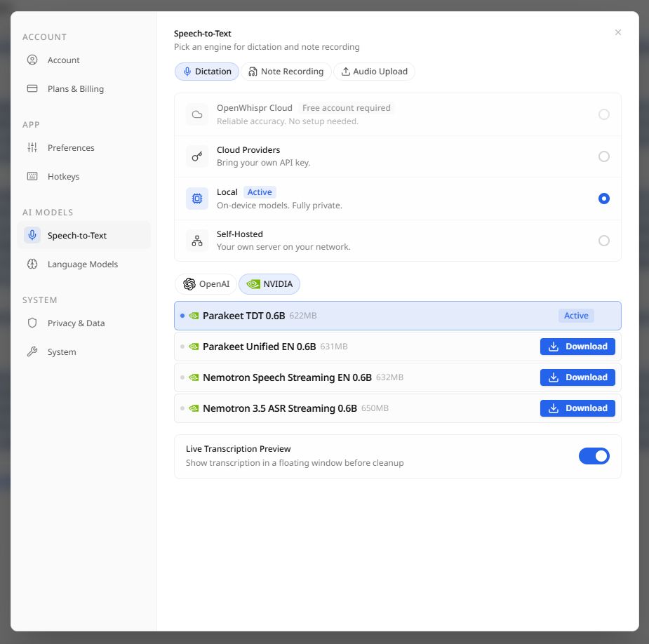Click the Nemotron Speech Streaming EN 0.6B name

[x=287, y=377]
